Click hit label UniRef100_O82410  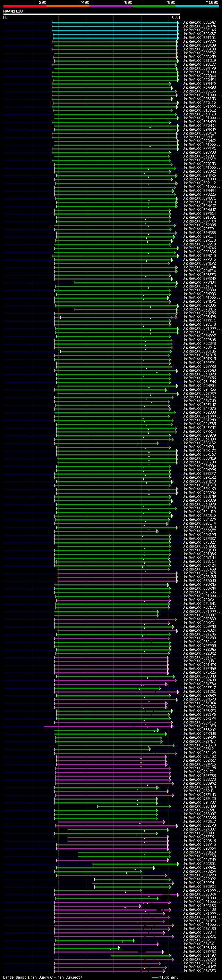[199, 642]
